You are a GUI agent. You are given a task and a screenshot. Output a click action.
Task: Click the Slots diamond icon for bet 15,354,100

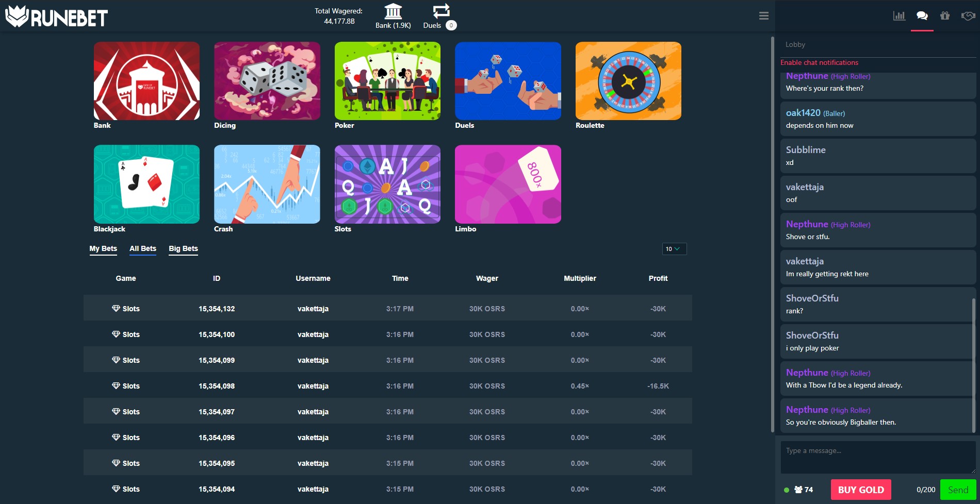pyautogui.click(x=116, y=334)
